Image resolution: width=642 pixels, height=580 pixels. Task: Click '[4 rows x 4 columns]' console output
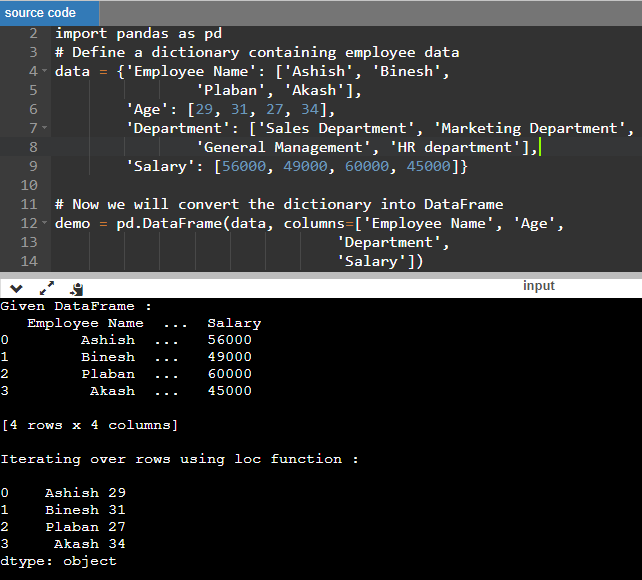(90, 425)
